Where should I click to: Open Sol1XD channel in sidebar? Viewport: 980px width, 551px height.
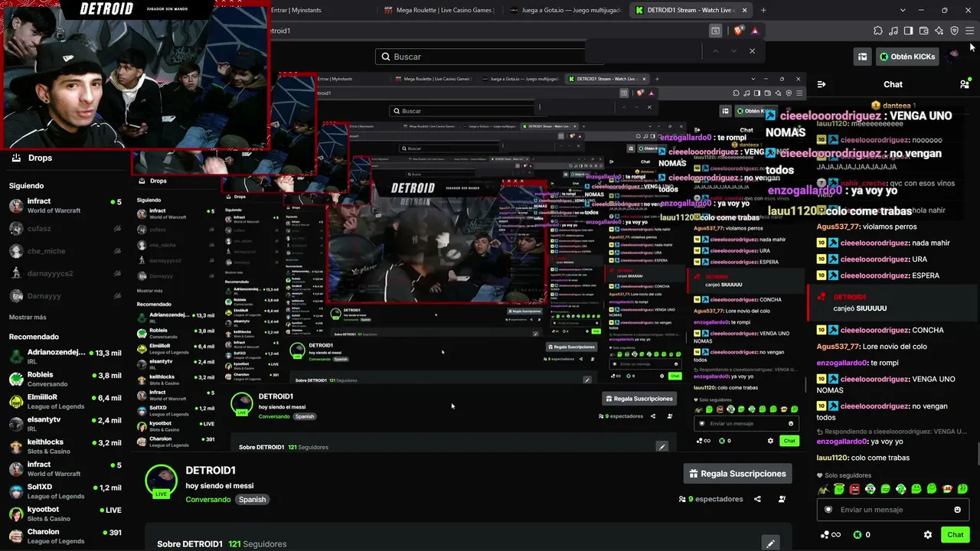(x=65, y=491)
